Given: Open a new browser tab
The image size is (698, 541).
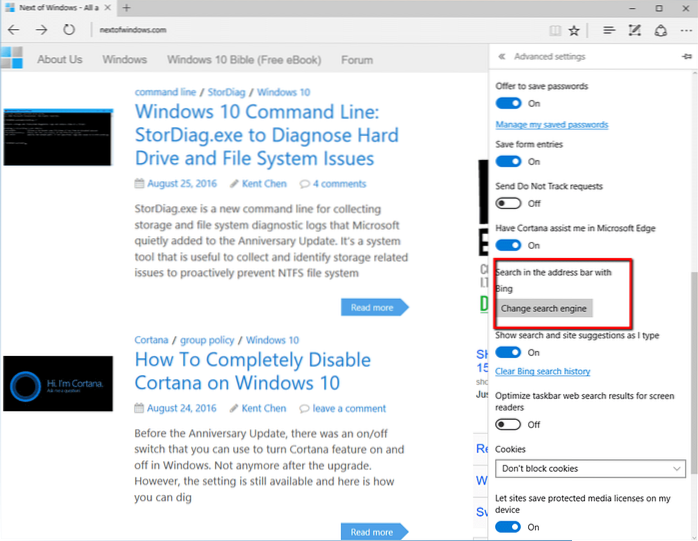Looking at the screenshot, I should (x=126, y=8).
